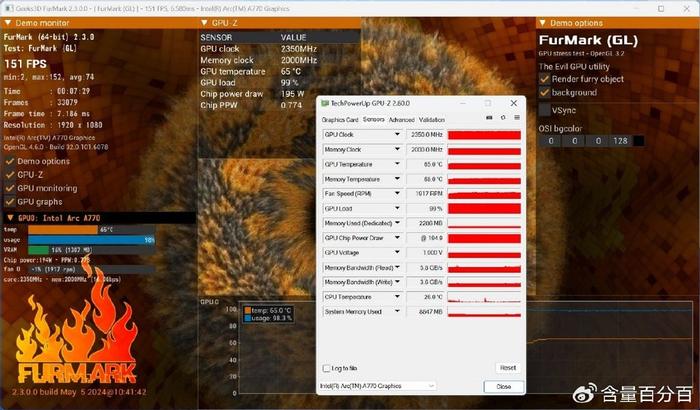This screenshot has width=700, height=410.
Task: Click the 151 FPS readout
Action: pyautogui.click(x=25, y=64)
